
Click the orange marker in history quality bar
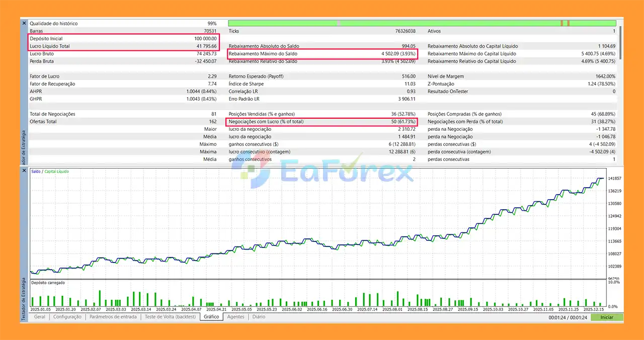click(562, 23)
